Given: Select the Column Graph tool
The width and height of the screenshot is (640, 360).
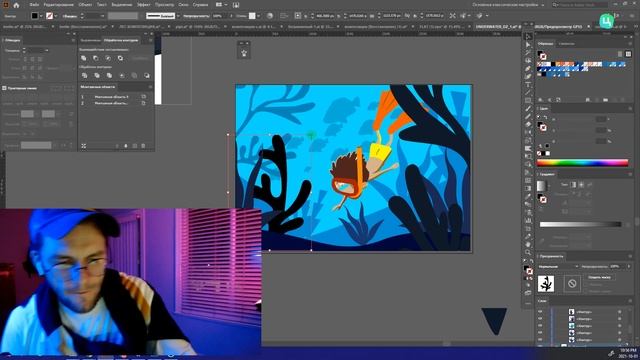Looking at the screenshot, I should pyautogui.click(x=528, y=220).
